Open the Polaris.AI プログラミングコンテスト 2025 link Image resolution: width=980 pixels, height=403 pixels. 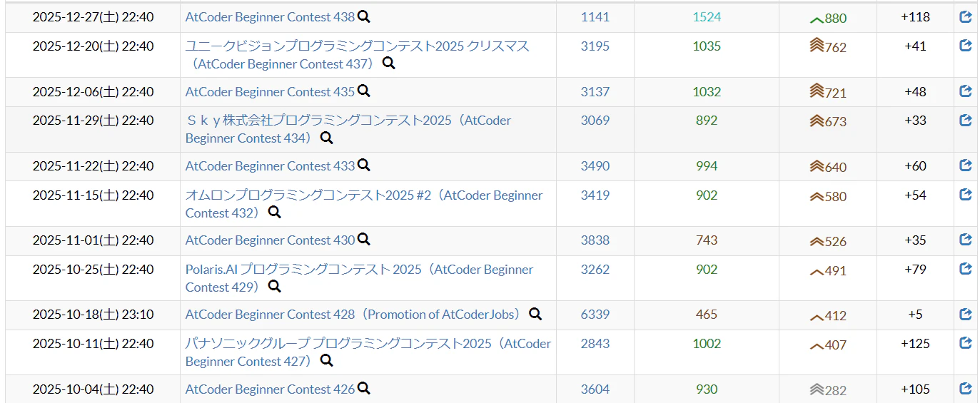[360, 277]
